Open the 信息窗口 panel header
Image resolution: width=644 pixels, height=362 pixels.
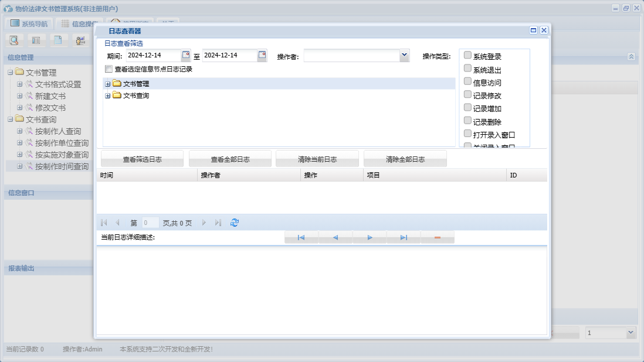(x=49, y=193)
